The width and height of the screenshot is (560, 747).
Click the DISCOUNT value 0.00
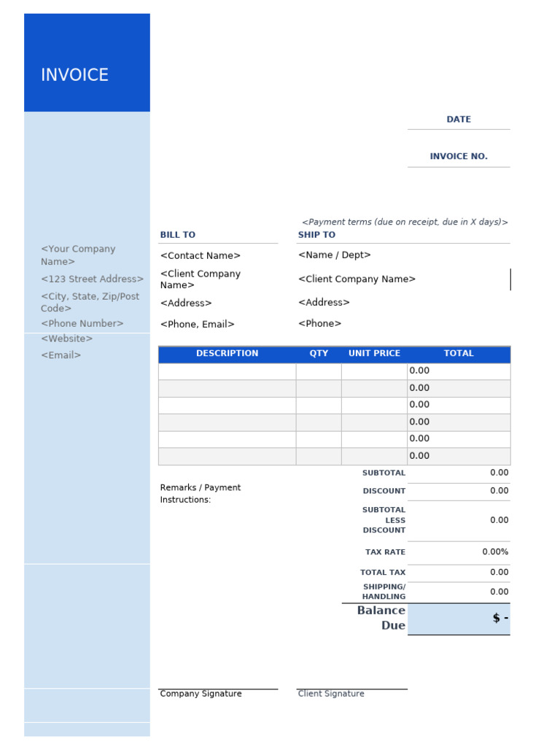499,491
